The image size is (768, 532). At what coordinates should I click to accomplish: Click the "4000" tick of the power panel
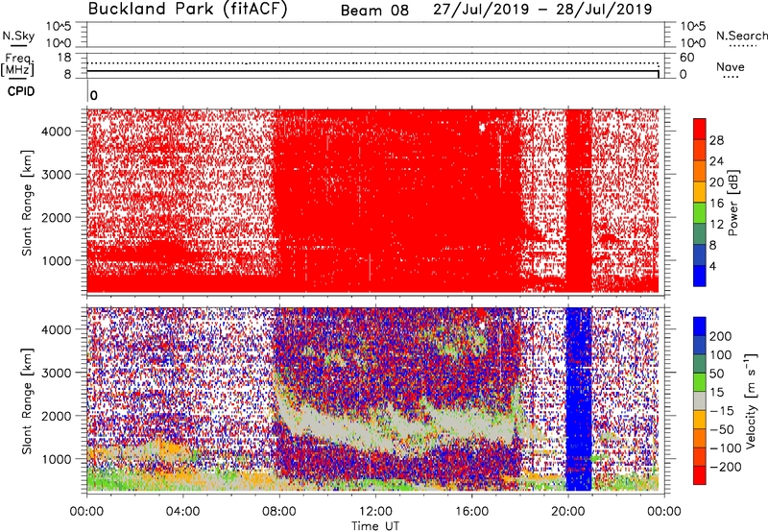[x=57, y=132]
